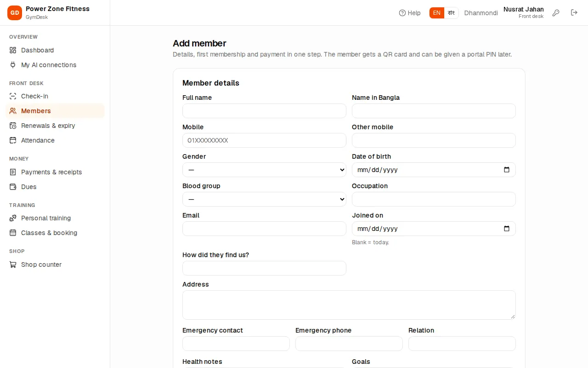Click the Attendance calendar icon
Image resolution: width=588 pixels, height=368 pixels.
(x=13, y=140)
